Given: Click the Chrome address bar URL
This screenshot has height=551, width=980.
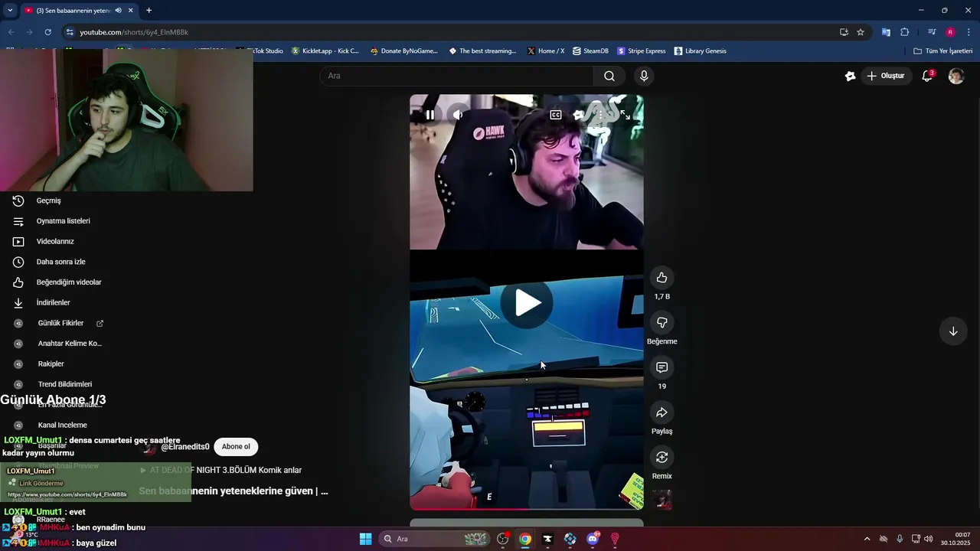Looking at the screenshot, I should click(134, 32).
